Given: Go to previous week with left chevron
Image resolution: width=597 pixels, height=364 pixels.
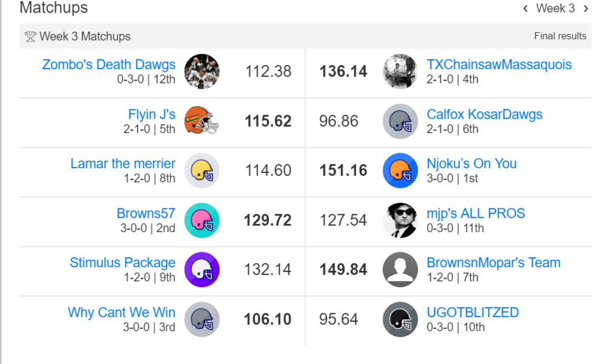Looking at the screenshot, I should tap(525, 8).
